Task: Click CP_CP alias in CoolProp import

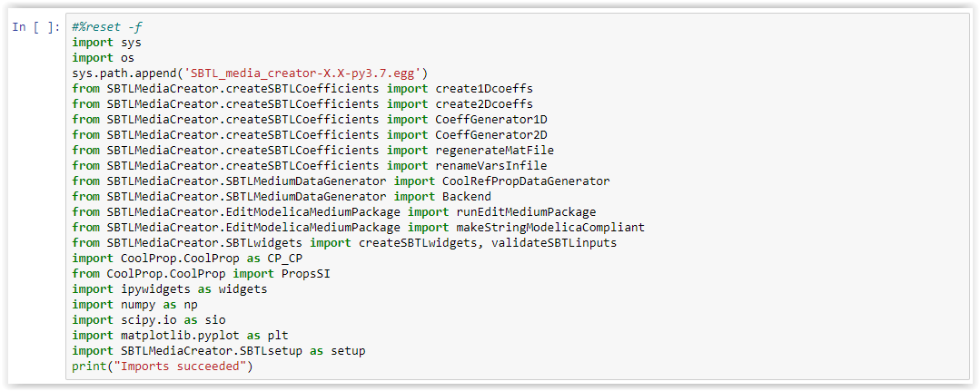Action: pos(285,258)
